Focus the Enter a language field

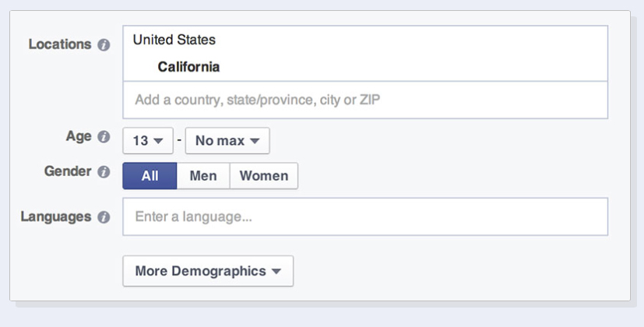tap(364, 216)
